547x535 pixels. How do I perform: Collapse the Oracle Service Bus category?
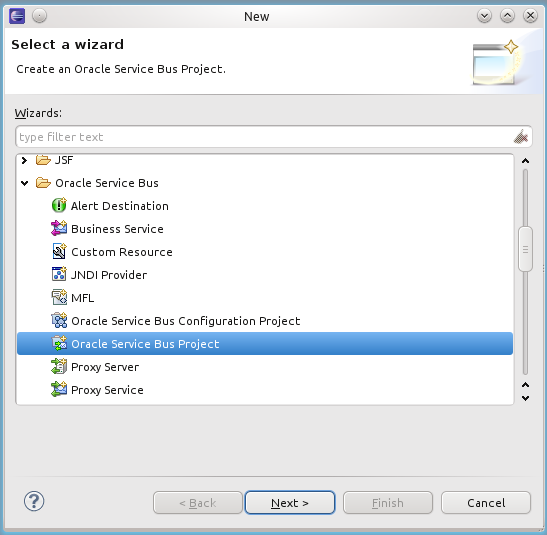pyautogui.click(x=24, y=183)
